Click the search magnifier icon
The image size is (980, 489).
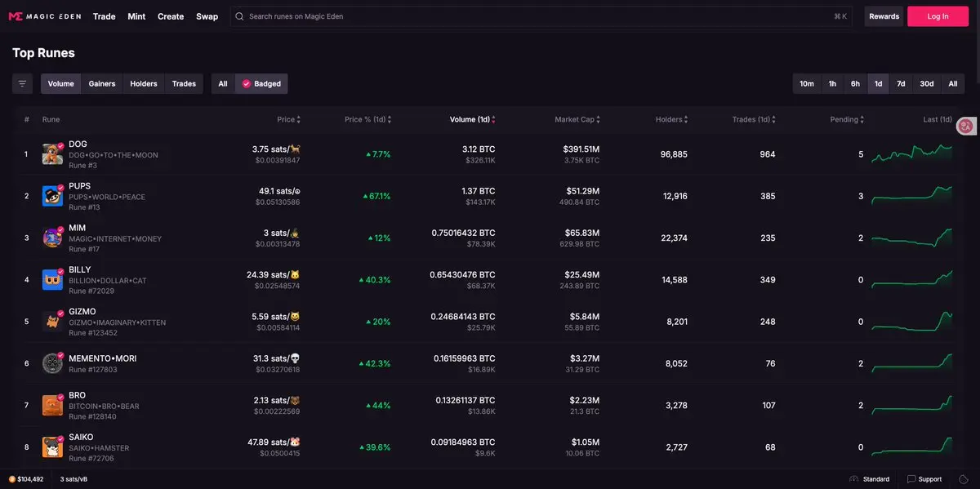point(239,16)
